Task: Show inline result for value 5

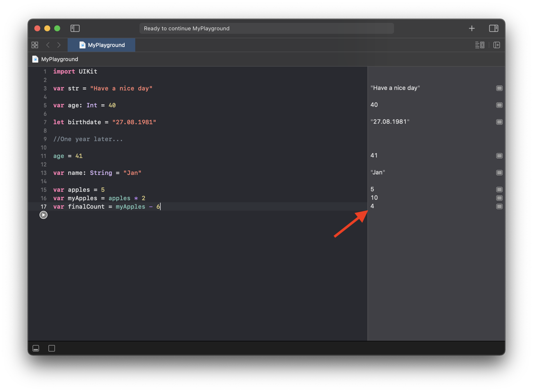Action: coord(499,190)
